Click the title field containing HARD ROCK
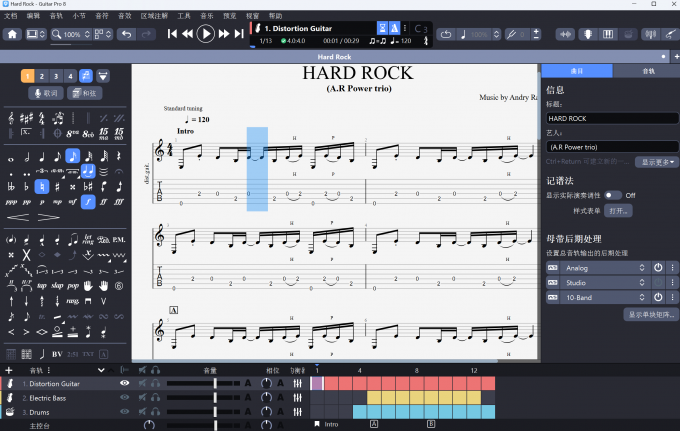This screenshot has height=431, width=680. 611,118
